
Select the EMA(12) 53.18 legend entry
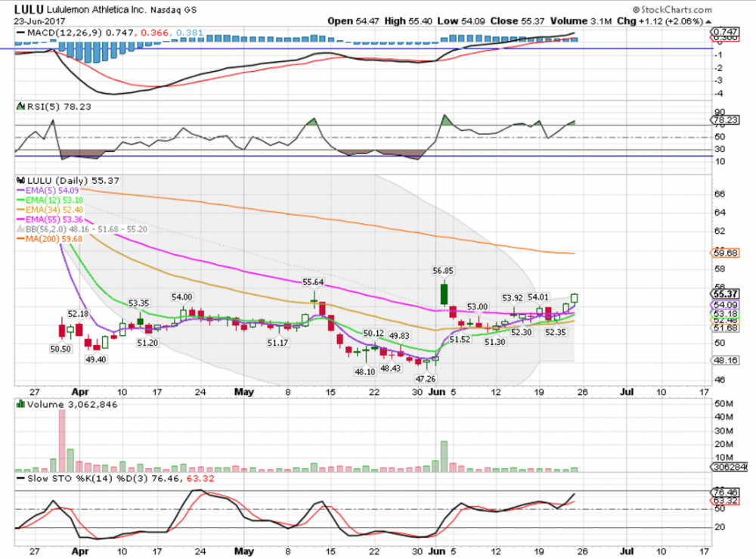(x=49, y=201)
